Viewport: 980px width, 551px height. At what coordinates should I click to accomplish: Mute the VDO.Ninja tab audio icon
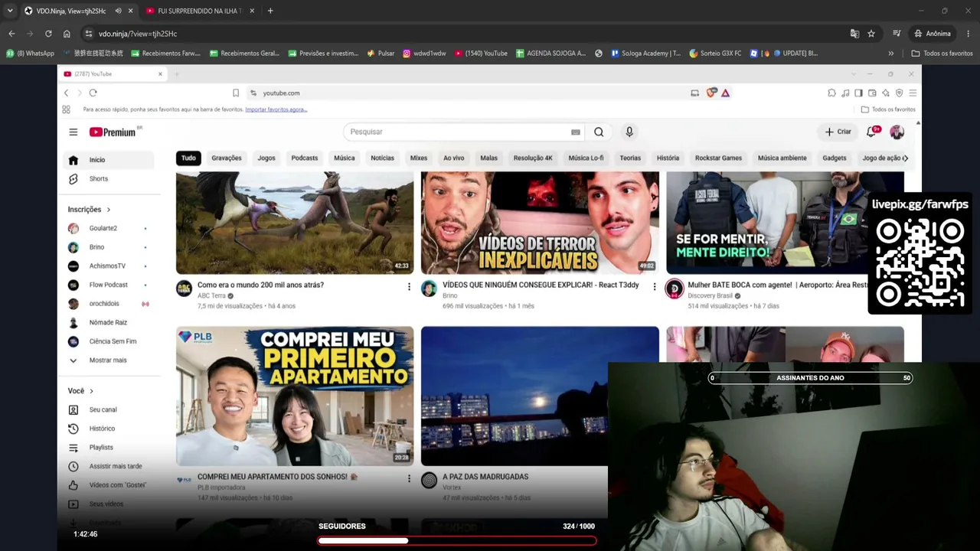(x=118, y=11)
